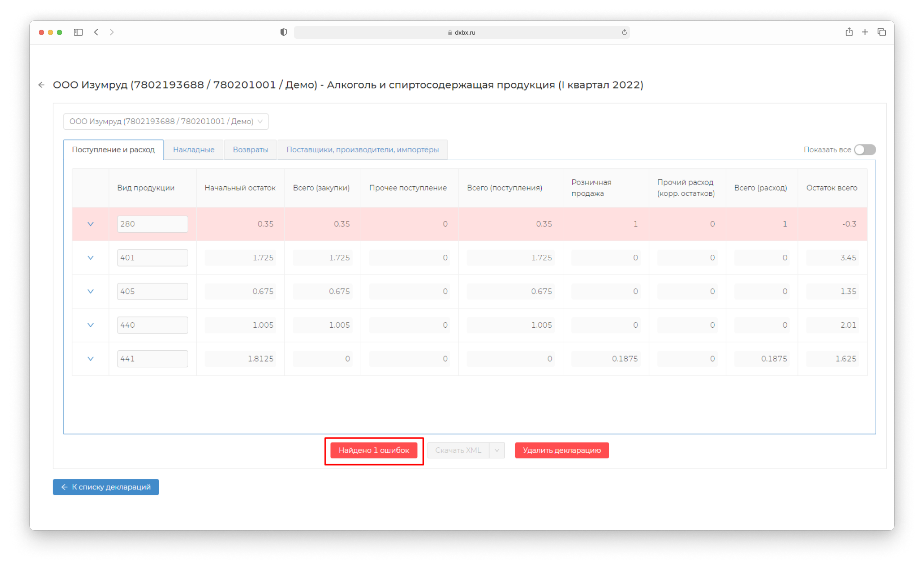Click the 'Найдено 1 ошибок' button
The image size is (924, 569).
pyautogui.click(x=374, y=450)
